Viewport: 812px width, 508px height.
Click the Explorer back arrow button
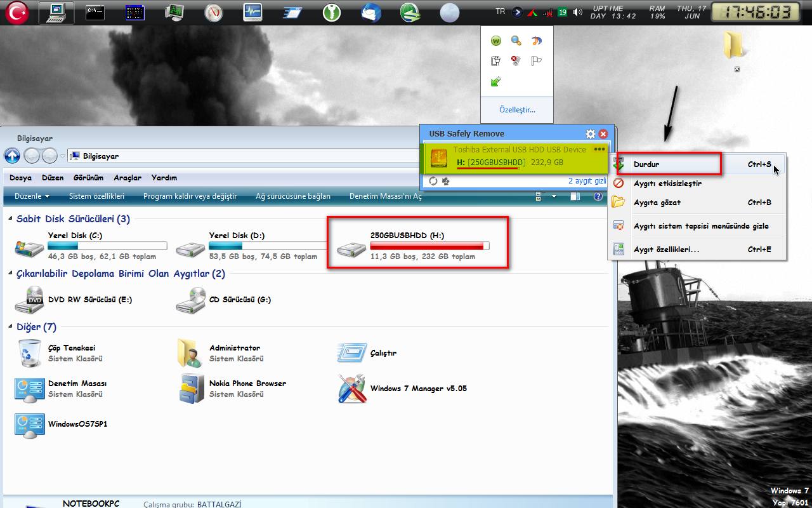point(32,156)
